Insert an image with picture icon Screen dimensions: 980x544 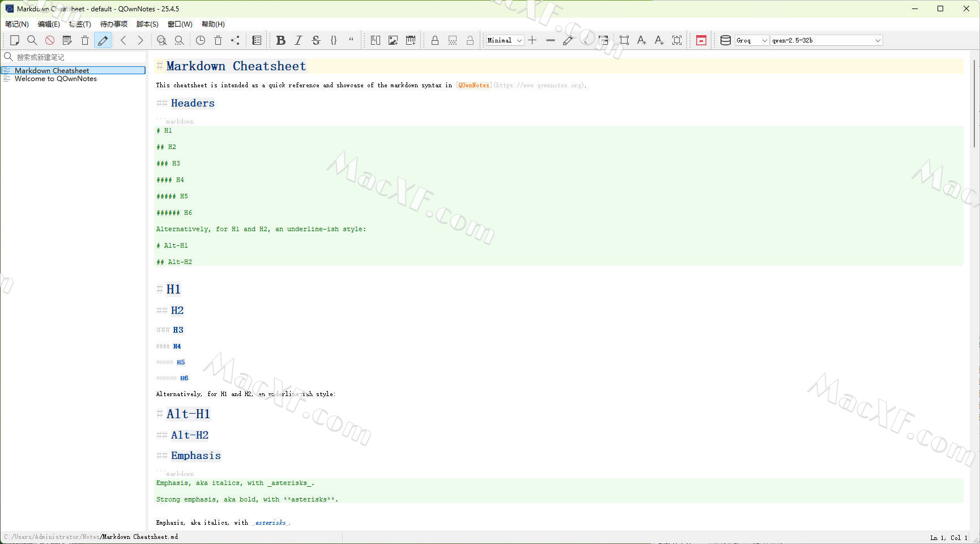pyautogui.click(x=393, y=40)
